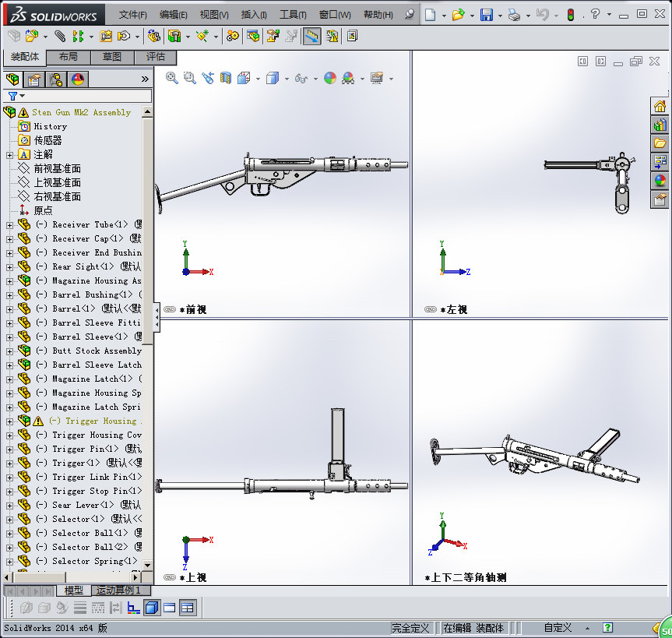Expand the Barrel Bushing<1> node
672x638 pixels.
click(x=10, y=295)
